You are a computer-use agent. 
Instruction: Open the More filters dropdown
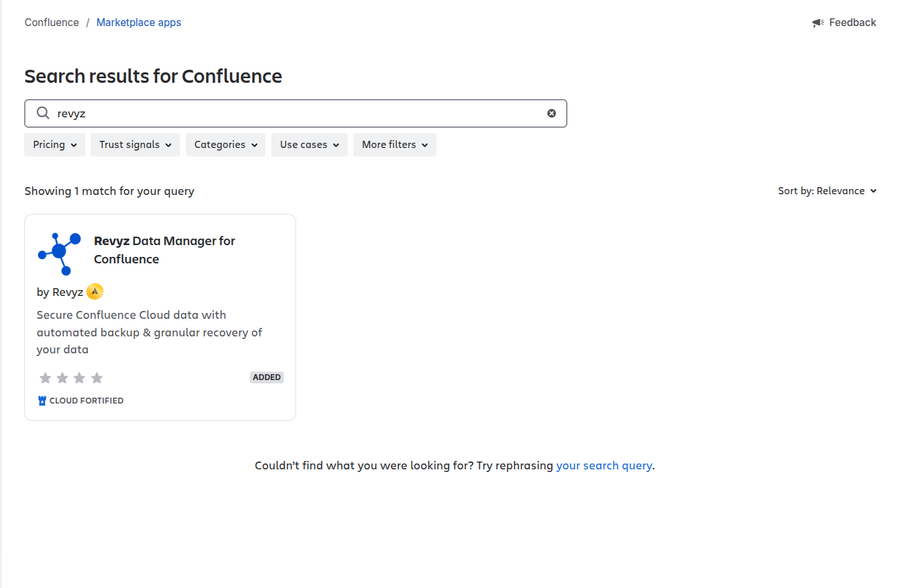pyautogui.click(x=395, y=145)
